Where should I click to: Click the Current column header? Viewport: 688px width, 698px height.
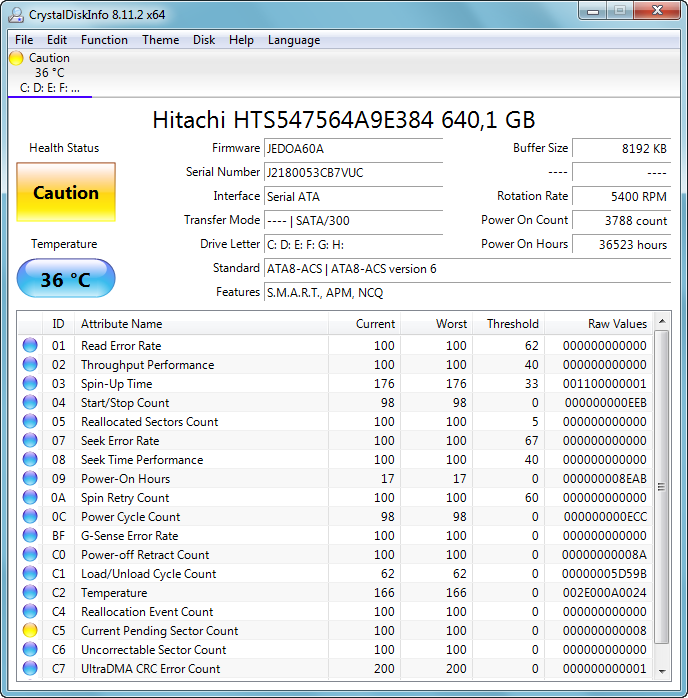364,324
